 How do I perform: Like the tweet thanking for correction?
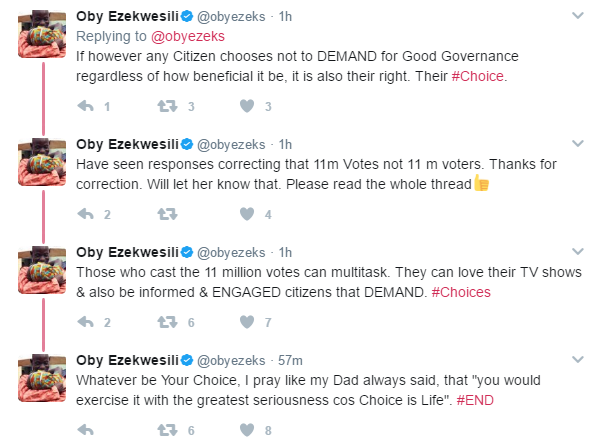pyautogui.click(x=247, y=214)
